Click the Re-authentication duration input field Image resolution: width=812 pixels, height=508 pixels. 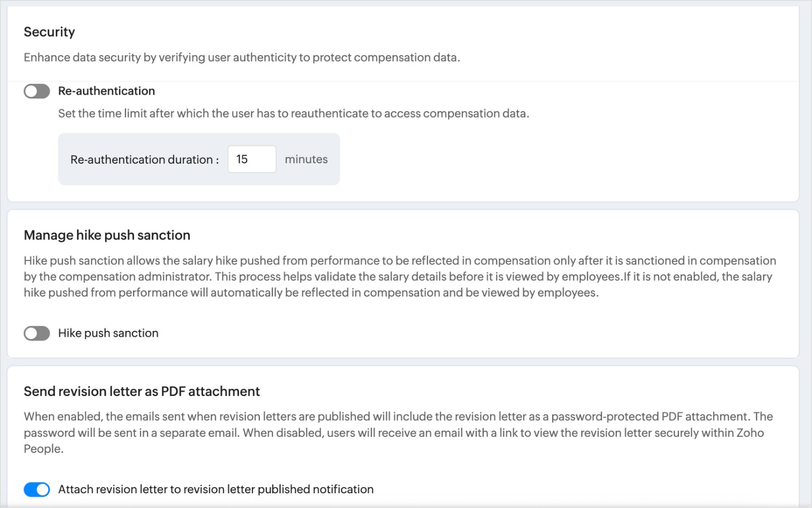[252, 159]
